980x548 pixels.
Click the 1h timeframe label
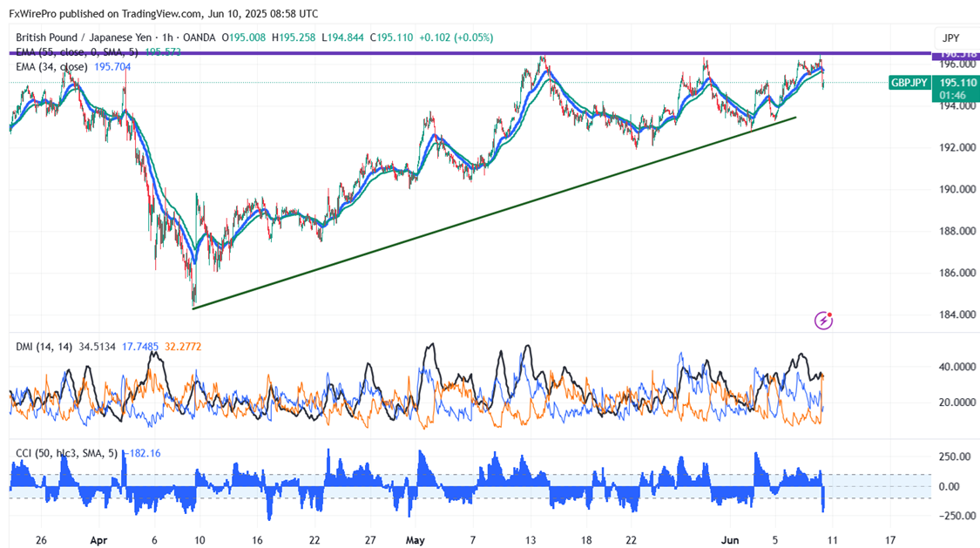click(x=167, y=37)
